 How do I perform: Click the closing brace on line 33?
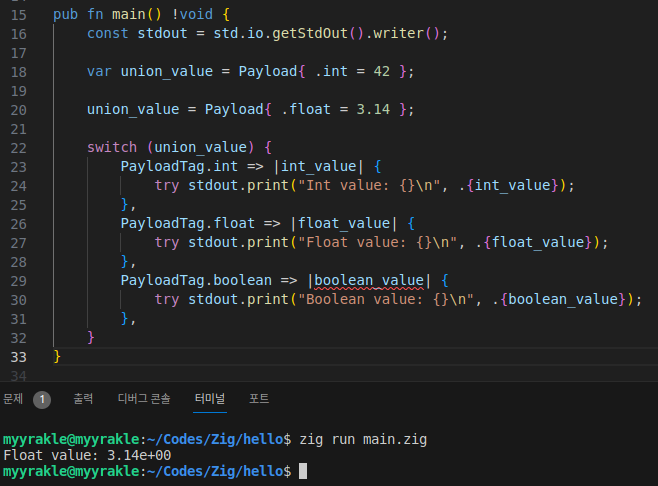[57, 355]
